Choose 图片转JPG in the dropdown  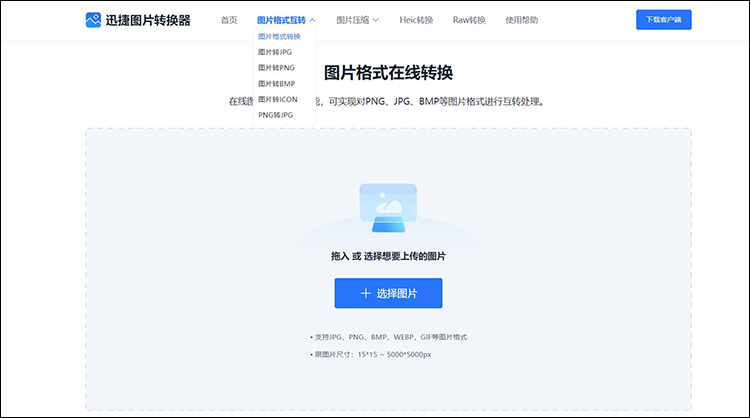[275, 51]
